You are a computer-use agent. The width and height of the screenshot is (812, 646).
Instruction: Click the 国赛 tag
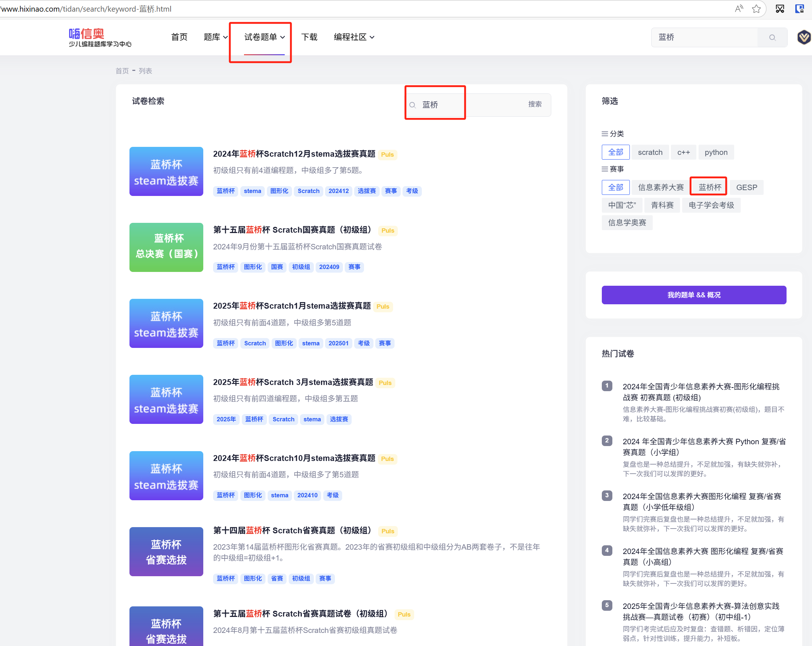277,267
